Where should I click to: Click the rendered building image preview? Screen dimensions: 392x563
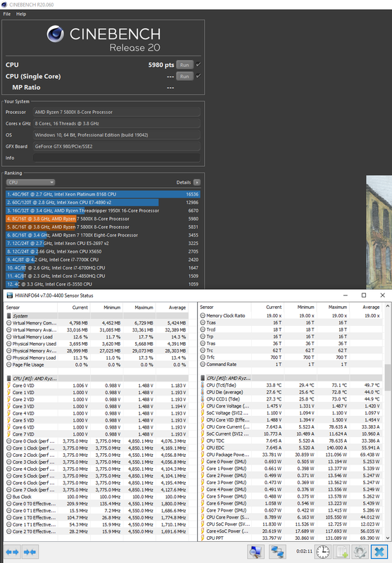click(x=379, y=232)
